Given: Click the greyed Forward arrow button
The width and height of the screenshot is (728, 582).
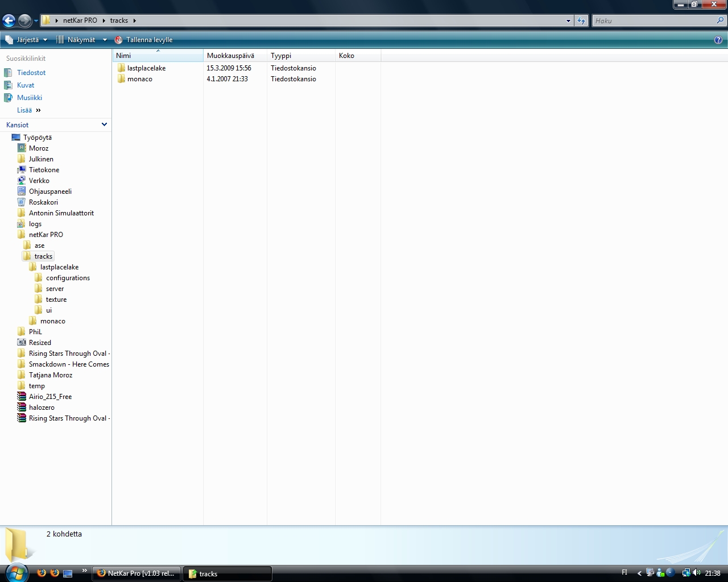Looking at the screenshot, I should [24, 21].
